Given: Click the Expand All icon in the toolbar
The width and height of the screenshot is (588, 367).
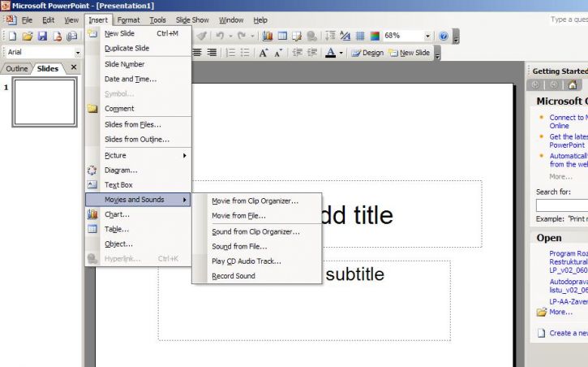Looking at the screenshot, I should (x=330, y=36).
